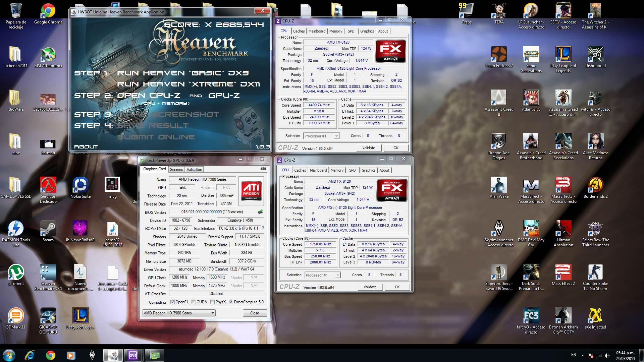Open Processor #1 selection dropdown in upper CPU-Z
This screenshot has height=362, width=644.
coord(321,136)
